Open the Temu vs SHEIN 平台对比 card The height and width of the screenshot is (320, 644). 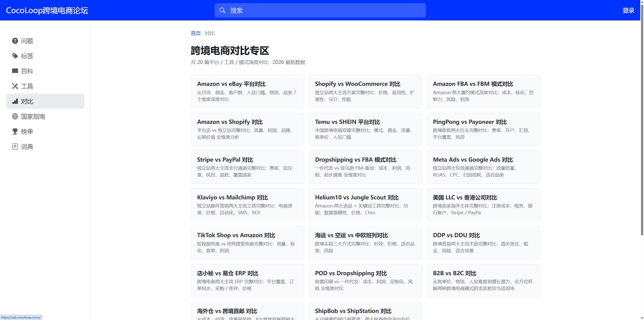[x=365, y=129]
